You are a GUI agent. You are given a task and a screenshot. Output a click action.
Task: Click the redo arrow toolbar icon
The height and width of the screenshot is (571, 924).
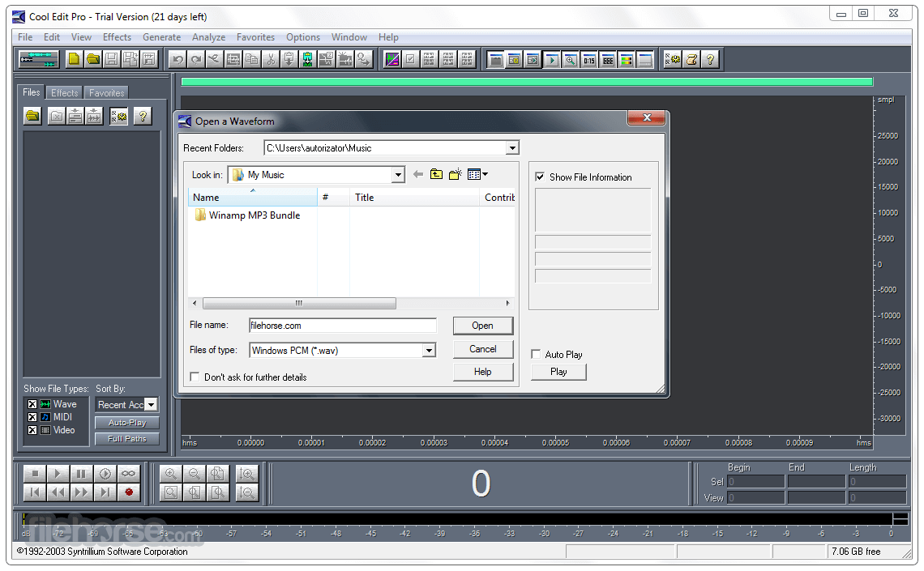(x=196, y=59)
